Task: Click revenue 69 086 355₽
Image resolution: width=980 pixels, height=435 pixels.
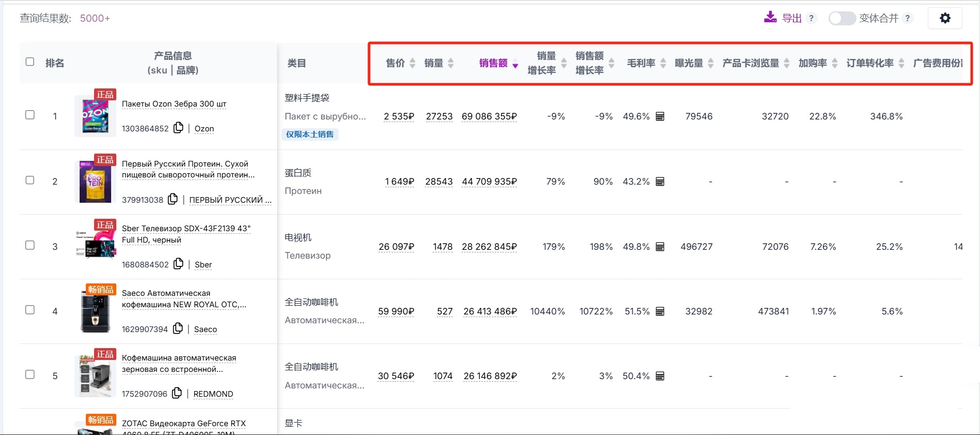Action: coord(489,116)
